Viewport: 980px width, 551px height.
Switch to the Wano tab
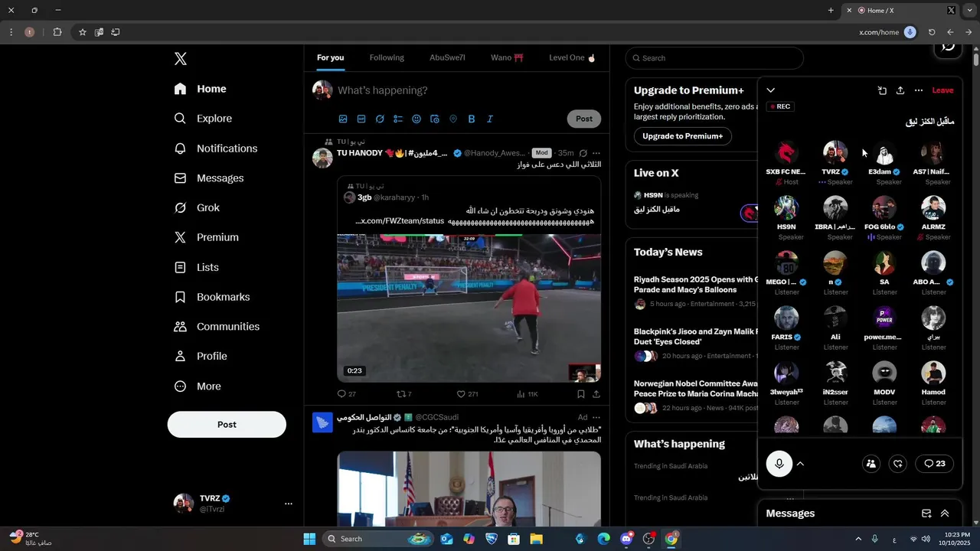click(507, 58)
